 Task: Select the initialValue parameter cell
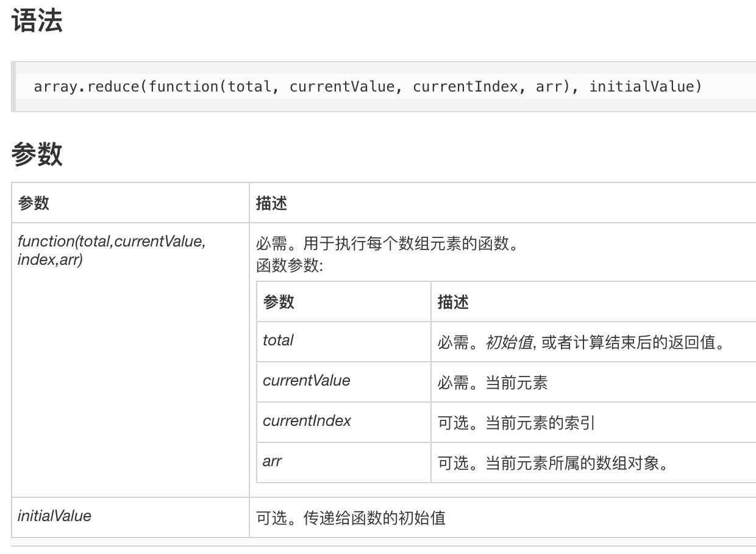tap(55, 516)
